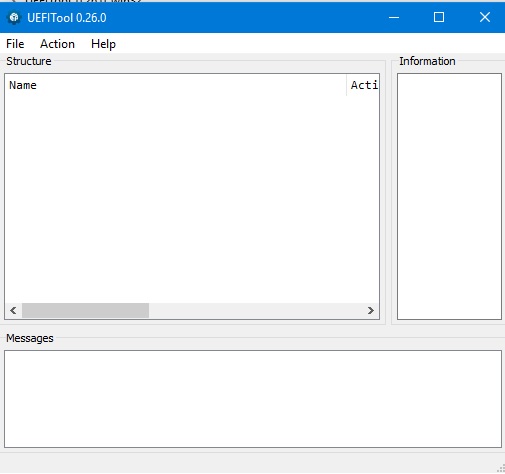This screenshot has height=474, width=505.
Task: Open the Action menu
Action: (57, 44)
